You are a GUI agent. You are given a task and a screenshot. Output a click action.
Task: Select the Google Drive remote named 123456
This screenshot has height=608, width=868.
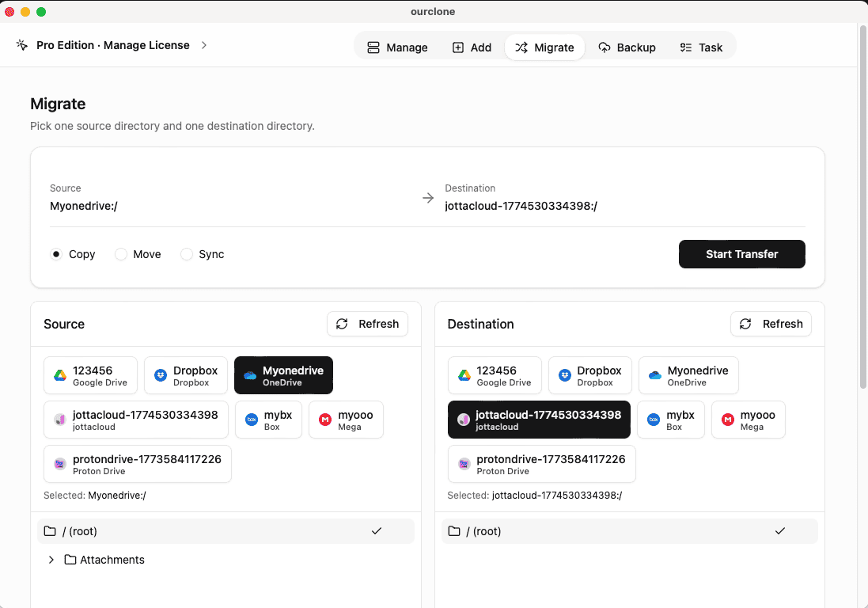click(90, 374)
